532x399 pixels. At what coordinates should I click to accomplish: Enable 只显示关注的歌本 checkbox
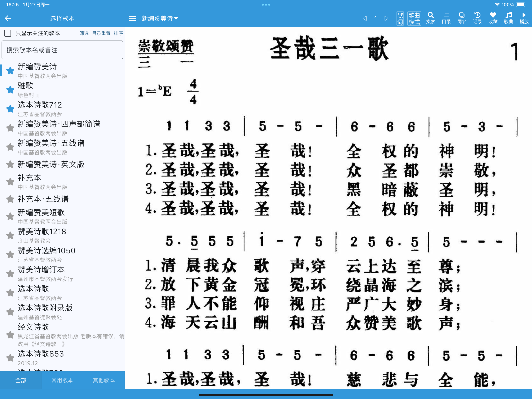pos(8,33)
